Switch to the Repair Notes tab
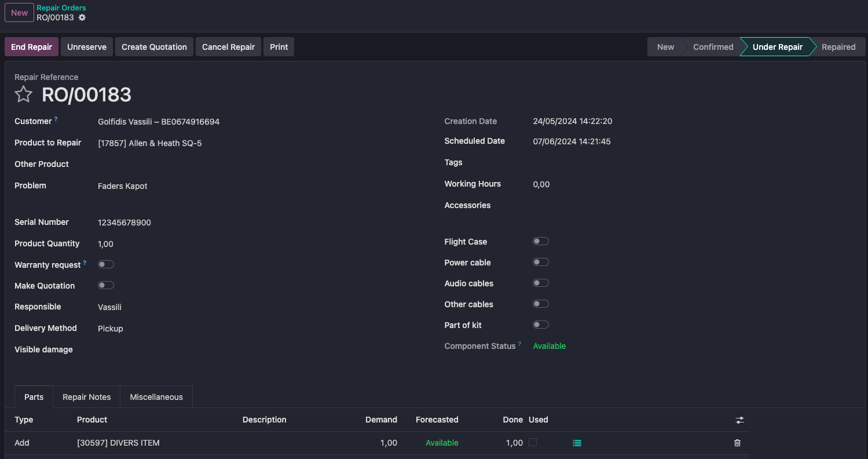 tap(86, 397)
